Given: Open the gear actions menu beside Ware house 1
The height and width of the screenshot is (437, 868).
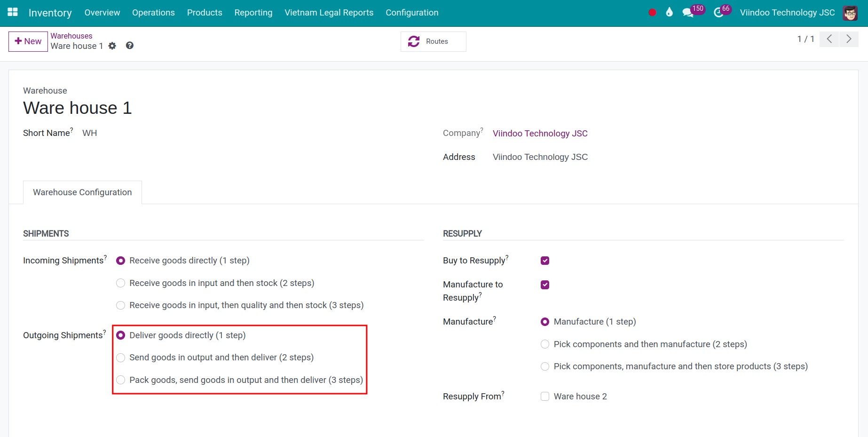Looking at the screenshot, I should (x=112, y=46).
